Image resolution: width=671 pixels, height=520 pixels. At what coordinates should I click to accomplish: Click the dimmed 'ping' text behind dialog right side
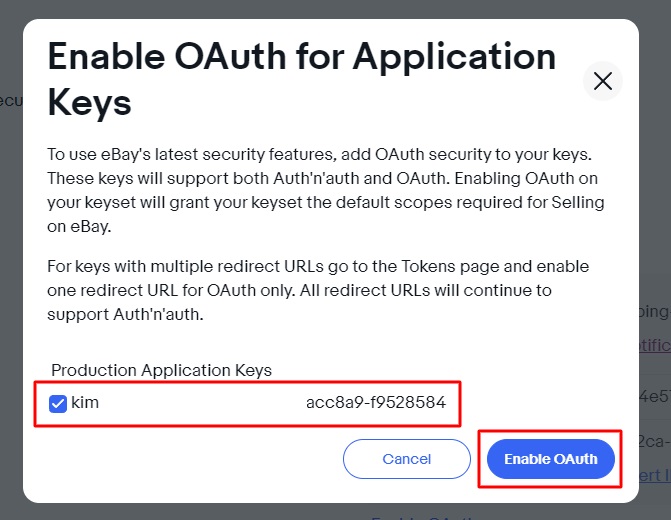point(655,312)
